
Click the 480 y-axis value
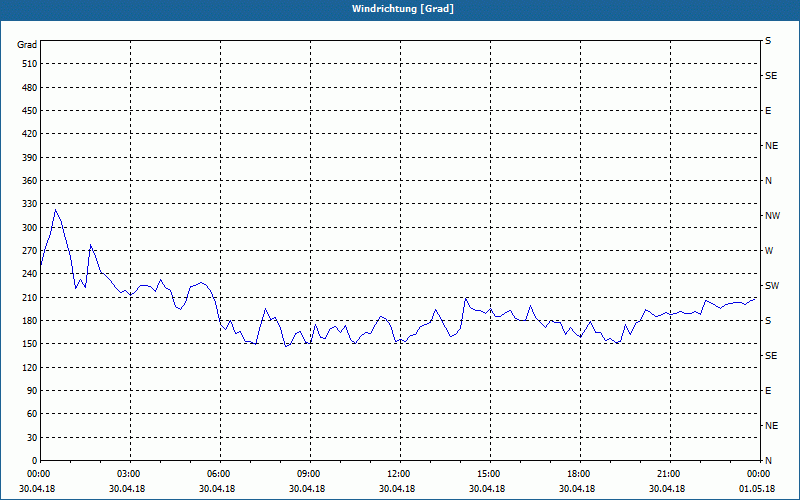(30, 88)
